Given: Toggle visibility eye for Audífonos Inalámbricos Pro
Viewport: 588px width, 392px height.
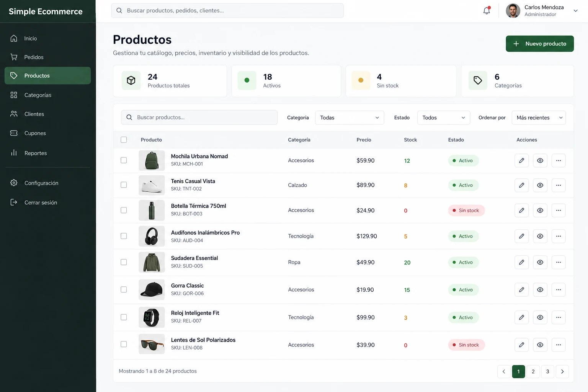Looking at the screenshot, I should (x=540, y=236).
